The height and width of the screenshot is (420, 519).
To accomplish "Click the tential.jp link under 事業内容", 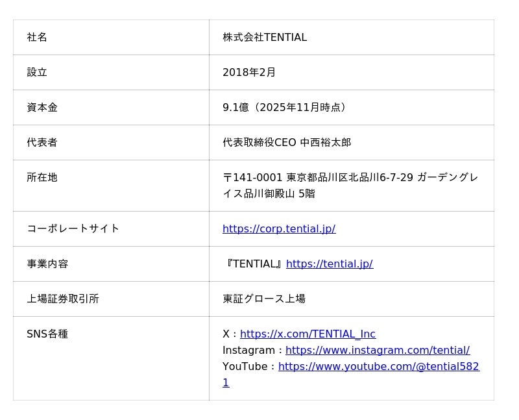I will (x=329, y=264).
